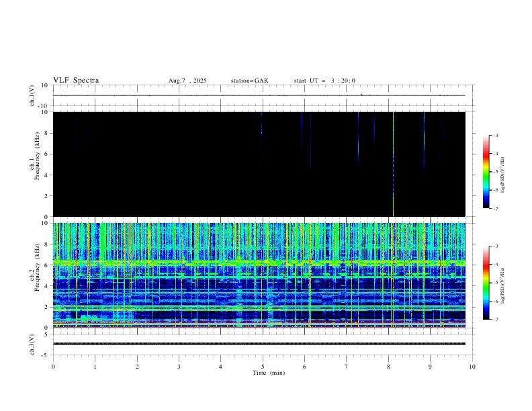Viewport: 532px width, 411px height.
Task: Click the '-7' label on lower color bar
Action: (x=495, y=319)
